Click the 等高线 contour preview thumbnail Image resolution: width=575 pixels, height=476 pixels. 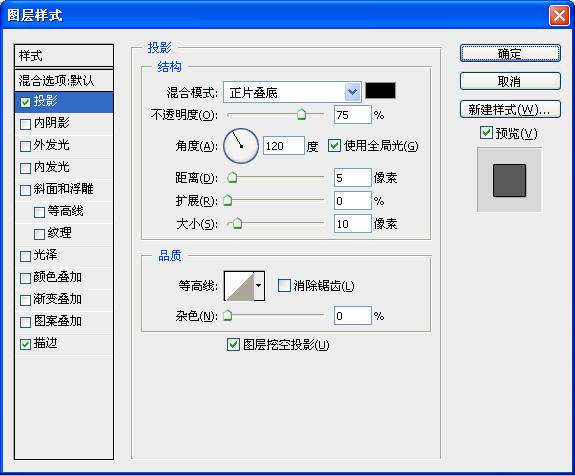tap(239, 286)
